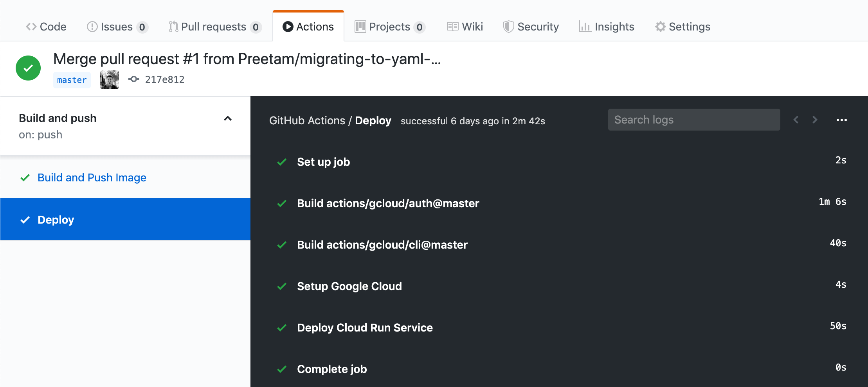This screenshot has height=387, width=868.
Task: Click the commit icon next to 217e812
Action: pyautogui.click(x=135, y=79)
